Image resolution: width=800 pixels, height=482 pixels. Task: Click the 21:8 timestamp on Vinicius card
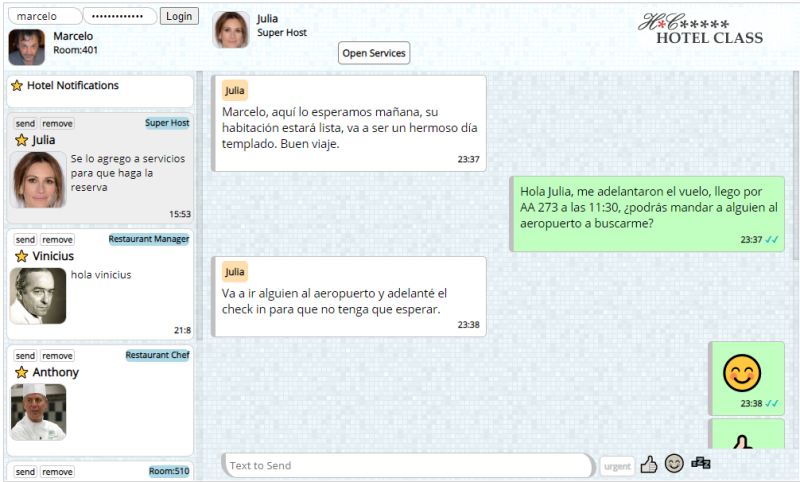pos(182,331)
